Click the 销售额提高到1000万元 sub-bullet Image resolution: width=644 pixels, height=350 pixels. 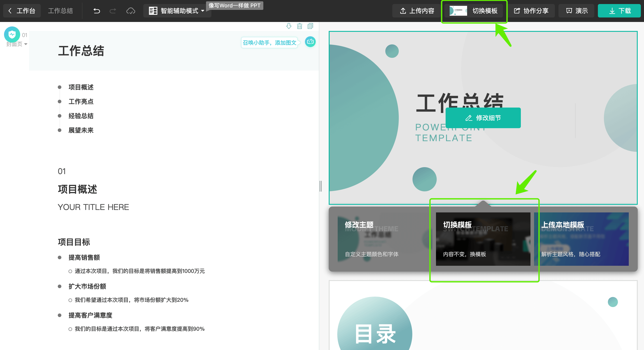140,271
